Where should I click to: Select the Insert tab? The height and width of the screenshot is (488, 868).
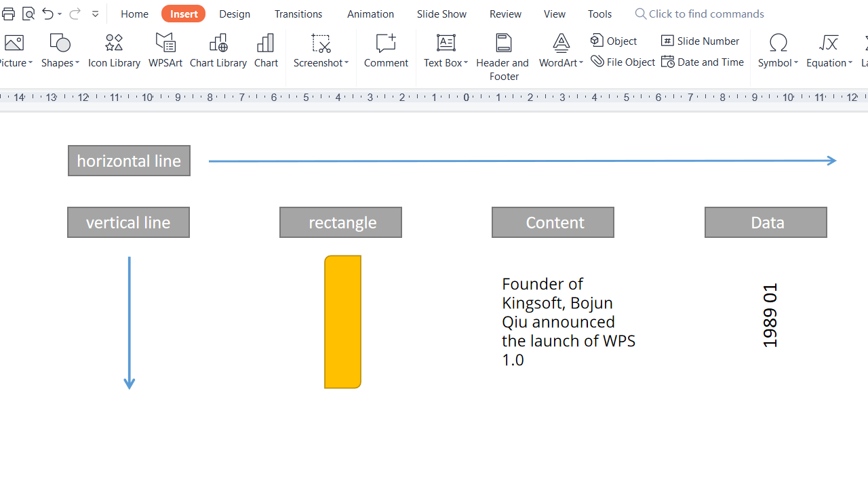click(184, 14)
